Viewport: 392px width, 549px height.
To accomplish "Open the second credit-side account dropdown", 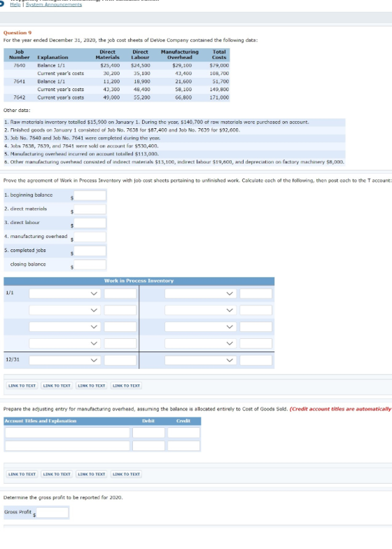I will click(200, 310).
